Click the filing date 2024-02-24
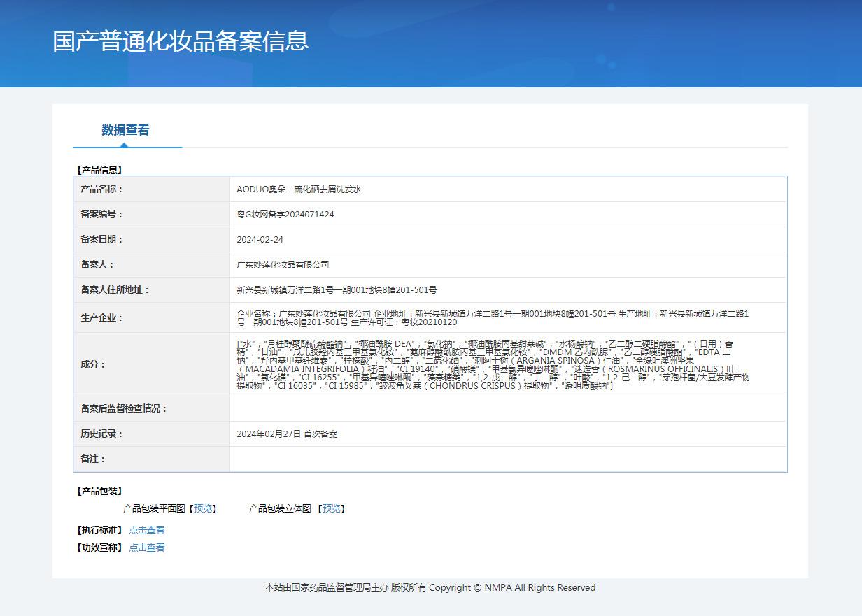Viewport: 862px width, 616px height. coord(260,240)
